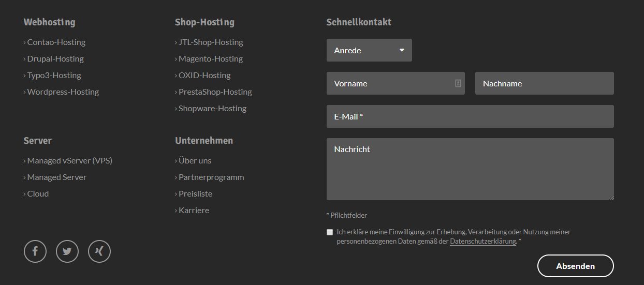Focus the E-Mail input field
This screenshot has width=644, height=285.
pos(470,116)
